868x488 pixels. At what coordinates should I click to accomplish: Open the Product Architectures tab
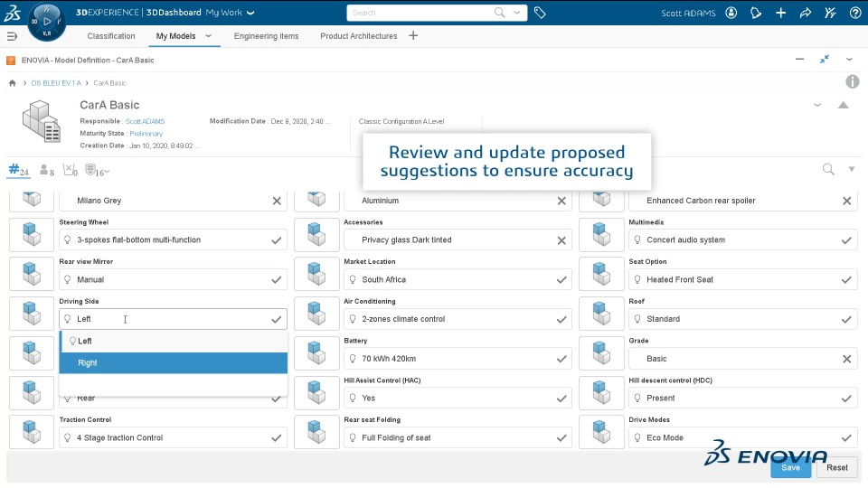[x=359, y=36]
